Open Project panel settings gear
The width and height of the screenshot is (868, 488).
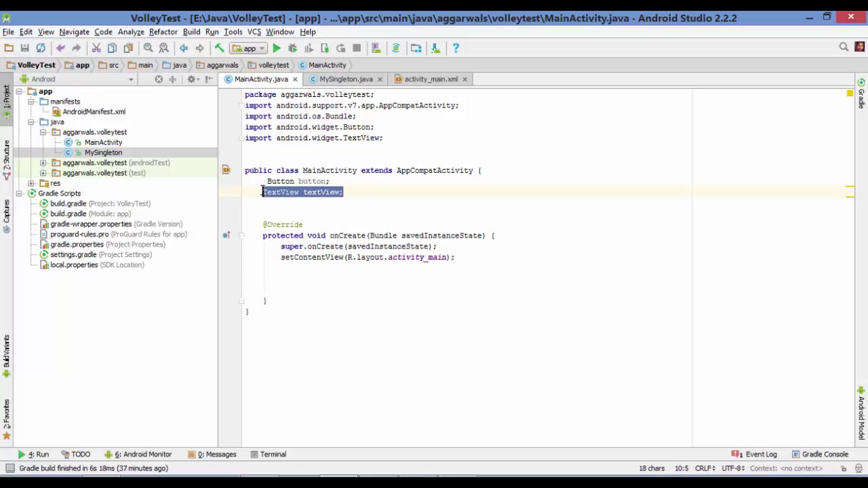point(192,79)
